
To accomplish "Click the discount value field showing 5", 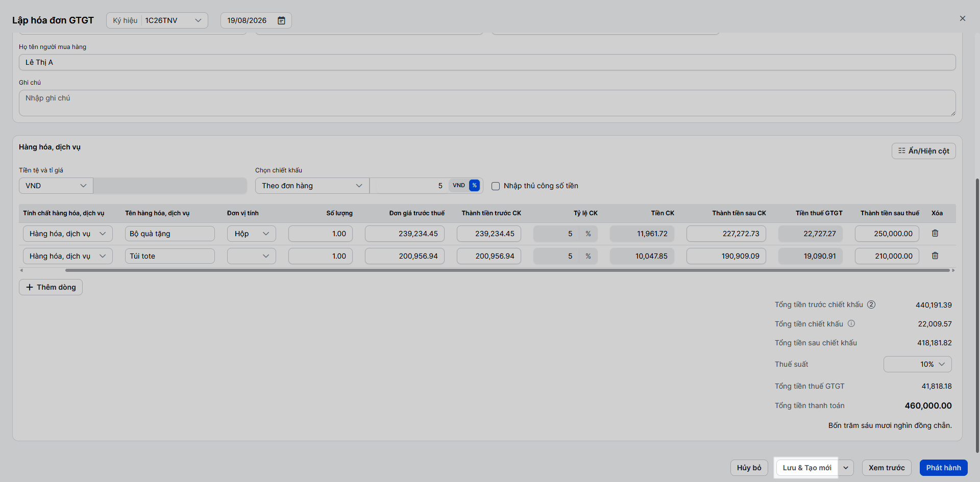I will coord(409,186).
